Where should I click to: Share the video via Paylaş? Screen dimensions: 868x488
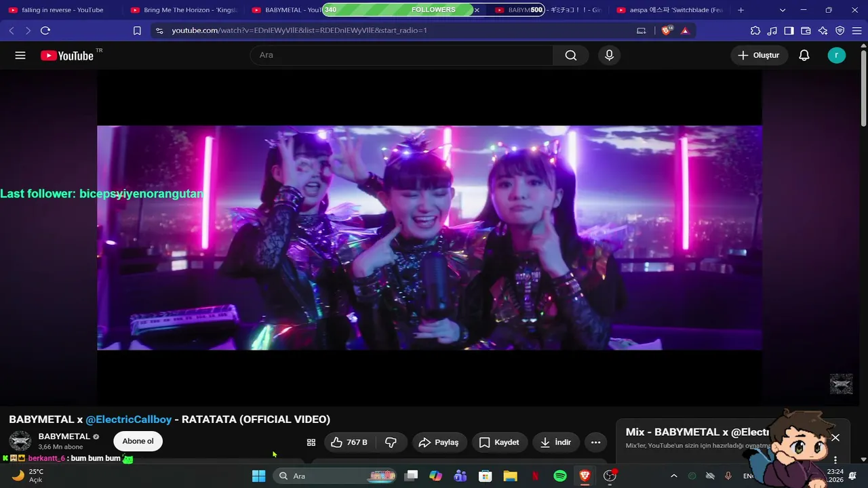coord(439,443)
